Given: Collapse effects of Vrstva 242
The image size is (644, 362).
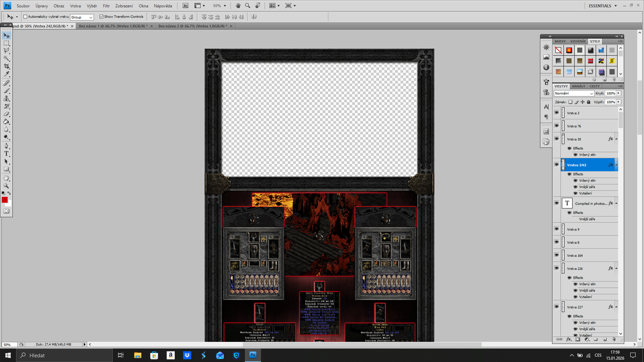Looking at the screenshot, I should [x=616, y=164].
